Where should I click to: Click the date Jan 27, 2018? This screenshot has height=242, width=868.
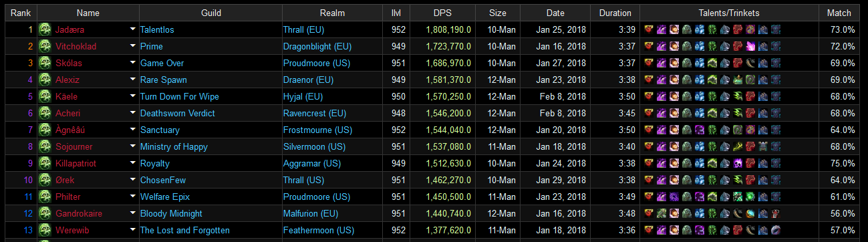click(561, 63)
